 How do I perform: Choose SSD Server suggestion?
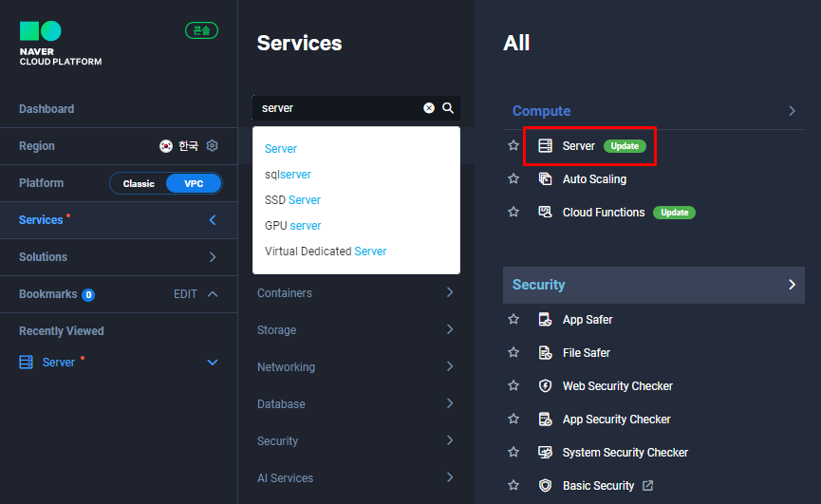[292, 200]
